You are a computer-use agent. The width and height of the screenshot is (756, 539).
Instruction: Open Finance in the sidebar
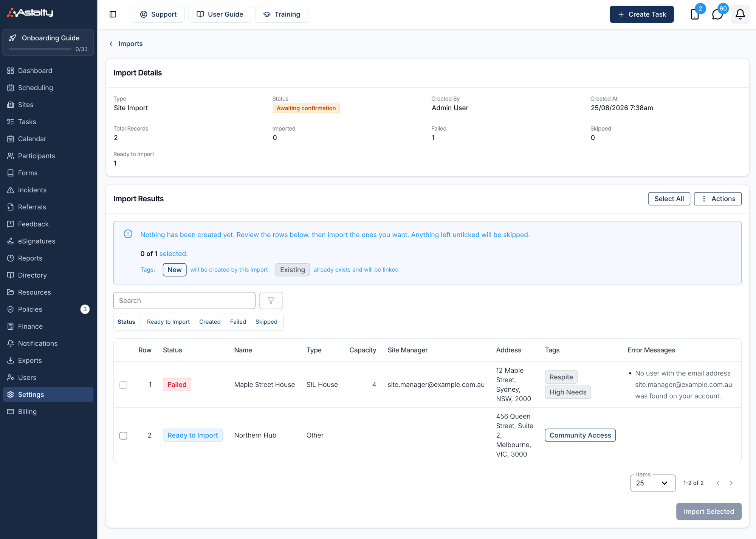pos(48,326)
